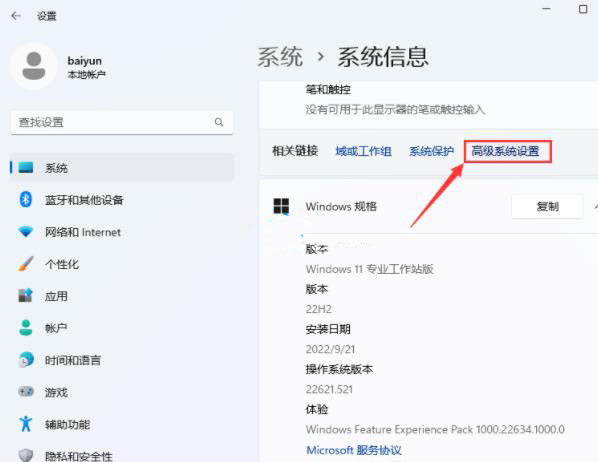Click the 系统信息 page title

pyautogui.click(x=383, y=57)
